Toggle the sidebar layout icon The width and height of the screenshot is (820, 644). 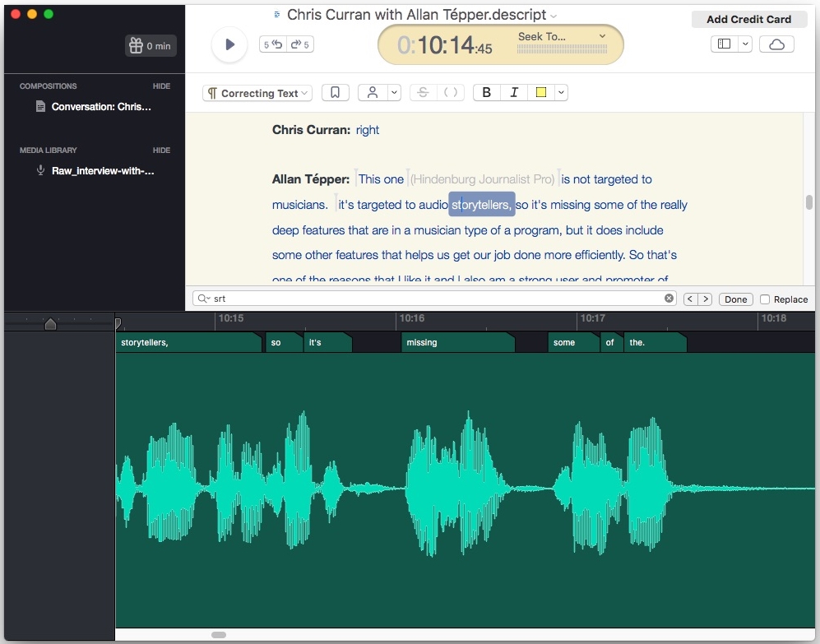click(725, 44)
